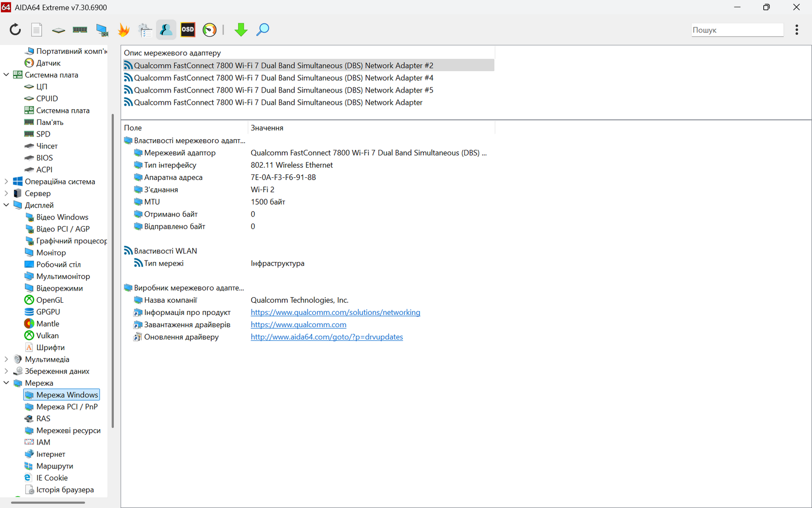Viewport: 812px width, 508px height.
Task: Click the Опис мережевого адаптеру header
Action: coord(308,53)
